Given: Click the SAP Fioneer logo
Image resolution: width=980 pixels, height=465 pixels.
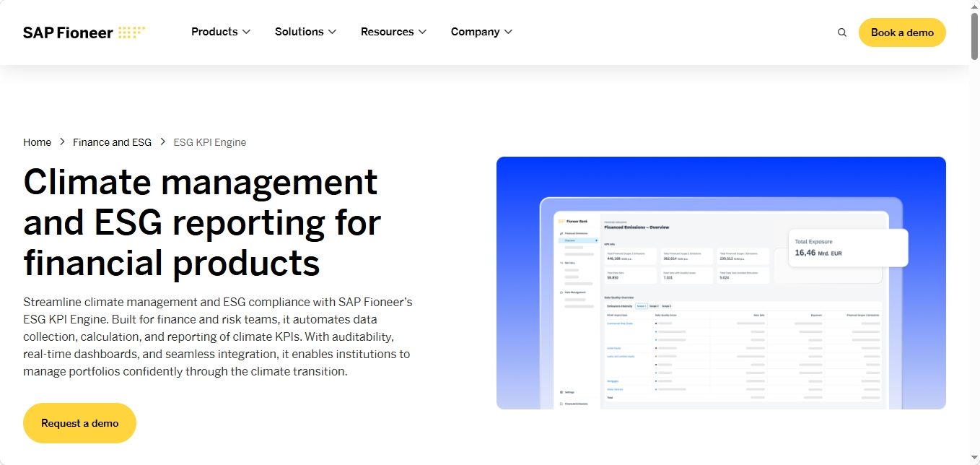Looking at the screenshot, I should [x=84, y=32].
